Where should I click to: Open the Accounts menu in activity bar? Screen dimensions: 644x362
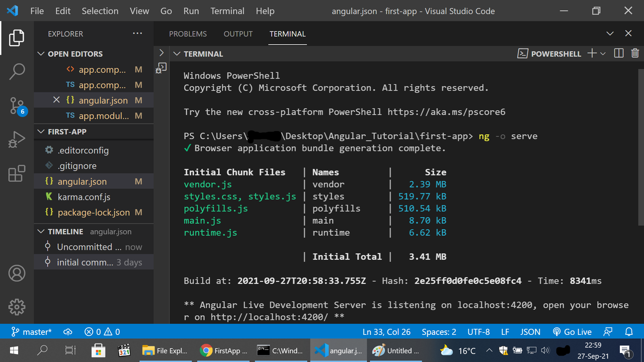tap(17, 273)
